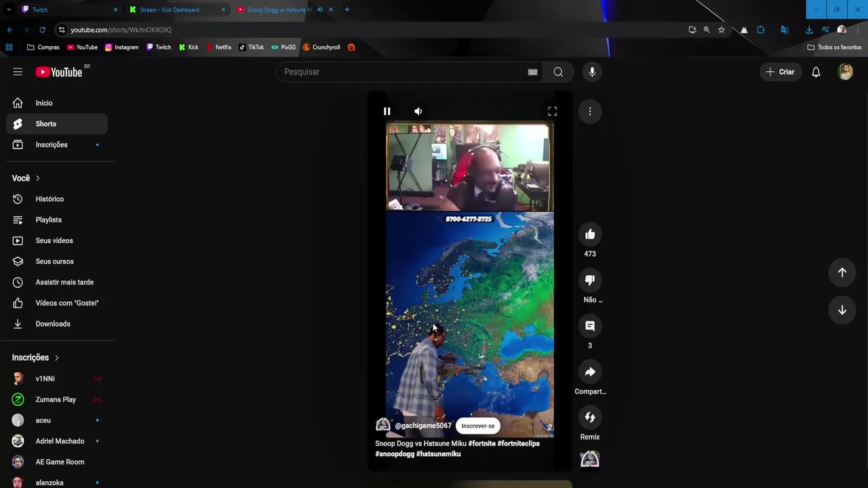Open the tab search dropdown arrow

pos(8,9)
